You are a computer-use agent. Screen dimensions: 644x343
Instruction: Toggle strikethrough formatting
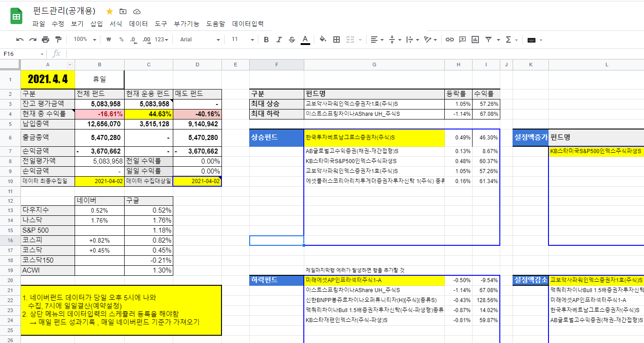click(292, 40)
